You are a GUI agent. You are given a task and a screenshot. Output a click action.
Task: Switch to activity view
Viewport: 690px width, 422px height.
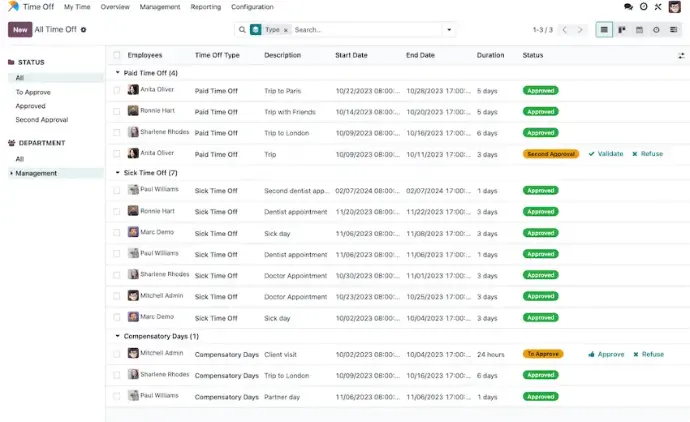click(656, 30)
